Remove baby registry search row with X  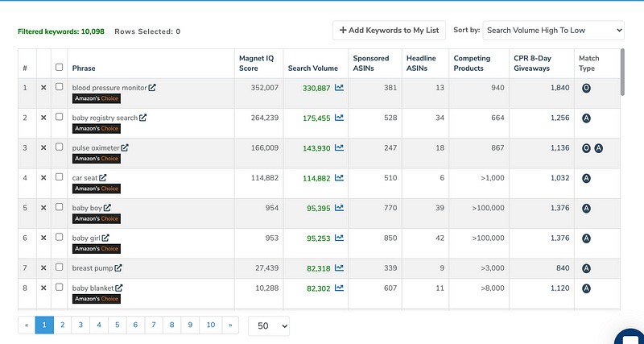tap(43, 118)
